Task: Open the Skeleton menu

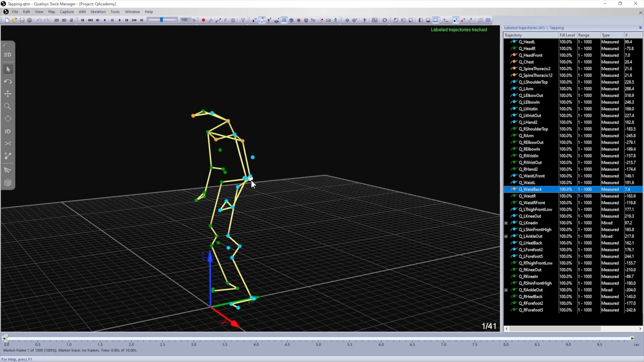Action: click(x=98, y=12)
